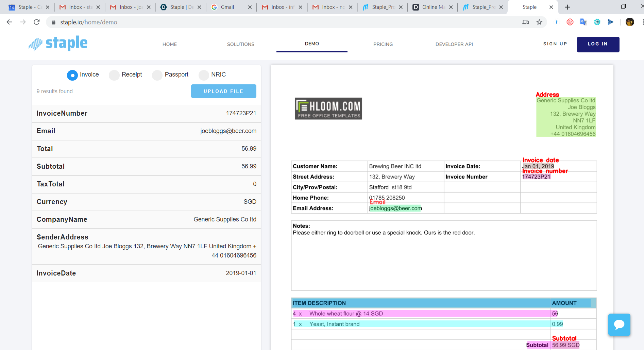Open the DEVELOPER API page
Image resolution: width=644 pixels, height=350 pixels.
[454, 44]
